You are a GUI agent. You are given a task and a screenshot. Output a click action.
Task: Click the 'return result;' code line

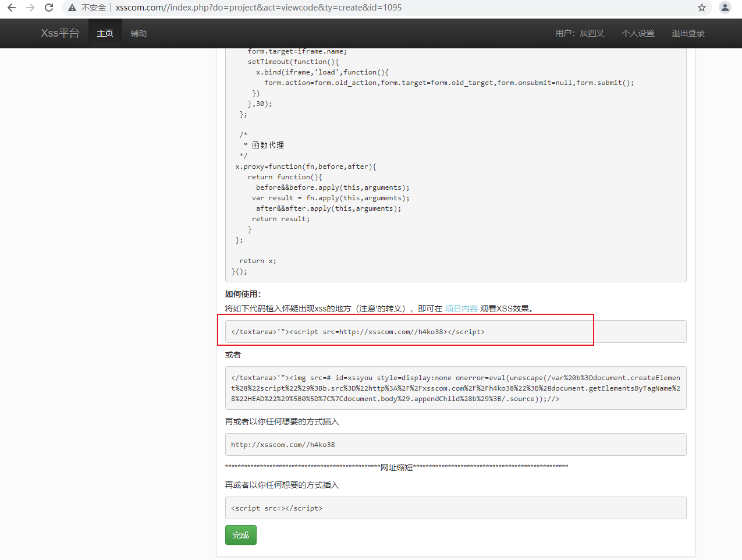tap(281, 219)
